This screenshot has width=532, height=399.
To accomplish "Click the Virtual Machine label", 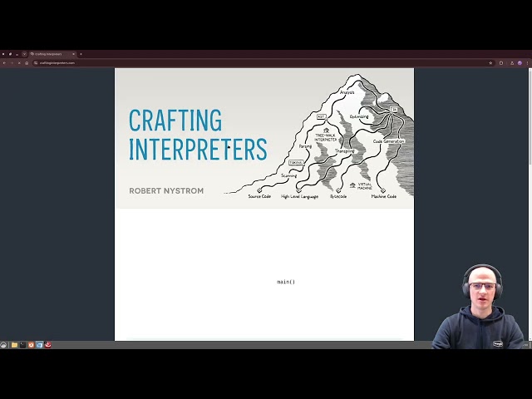I will pos(364,186).
